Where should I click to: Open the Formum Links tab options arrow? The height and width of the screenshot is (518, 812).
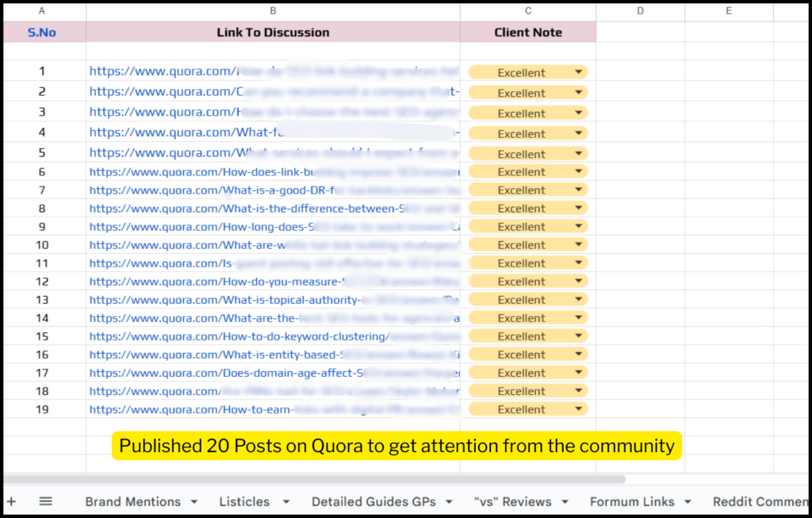(x=688, y=502)
